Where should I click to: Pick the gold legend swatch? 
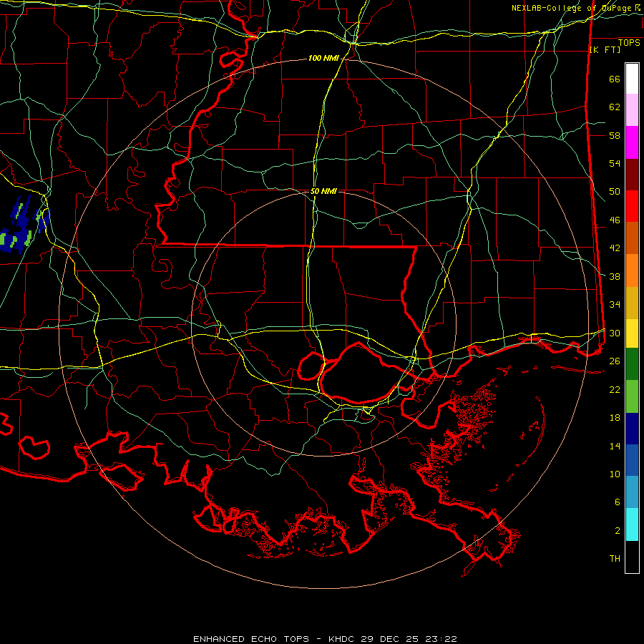pos(632,303)
